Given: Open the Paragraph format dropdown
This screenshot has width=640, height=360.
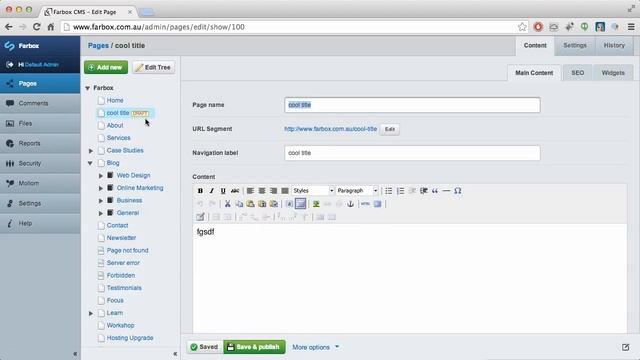Looking at the screenshot, I should [x=357, y=191].
